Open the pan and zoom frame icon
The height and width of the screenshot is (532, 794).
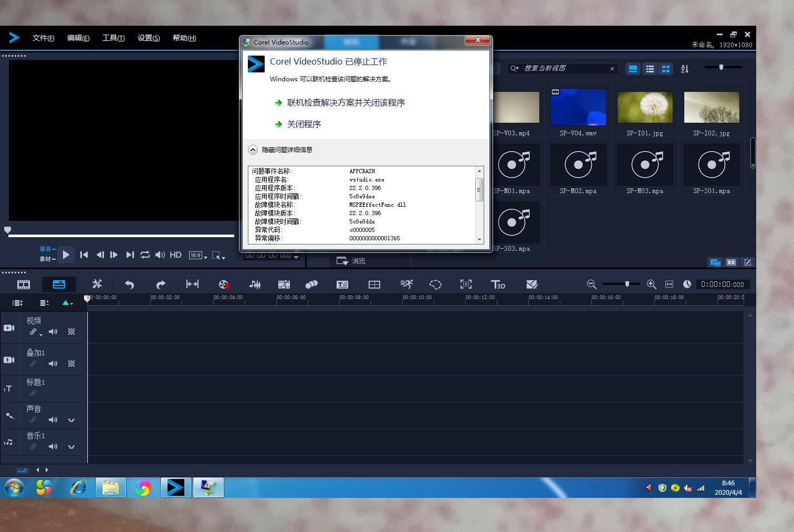coord(466,284)
